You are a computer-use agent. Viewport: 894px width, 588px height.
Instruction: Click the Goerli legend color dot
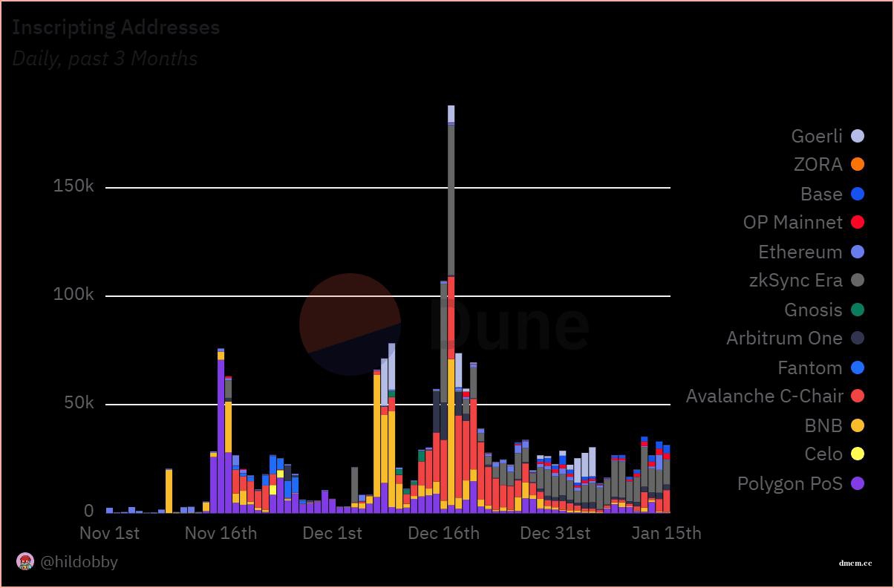[x=858, y=136]
